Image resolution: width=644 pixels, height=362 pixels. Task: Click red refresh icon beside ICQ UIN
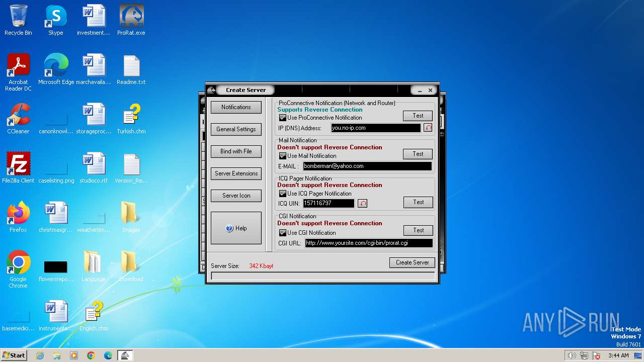[x=362, y=203]
